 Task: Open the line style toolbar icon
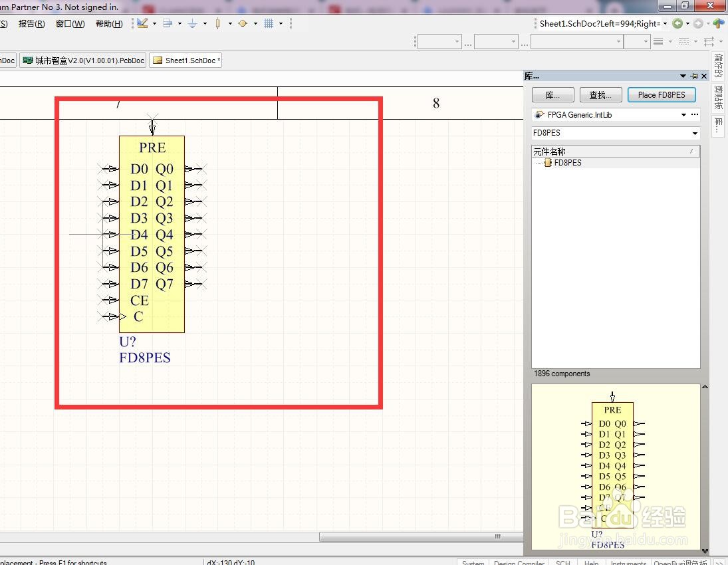point(658,42)
